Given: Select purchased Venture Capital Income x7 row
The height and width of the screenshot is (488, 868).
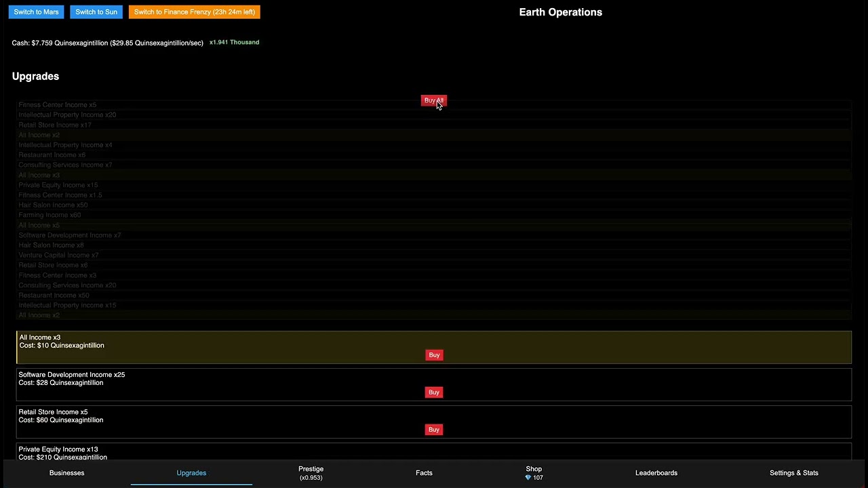Looking at the screenshot, I should 434,256.
